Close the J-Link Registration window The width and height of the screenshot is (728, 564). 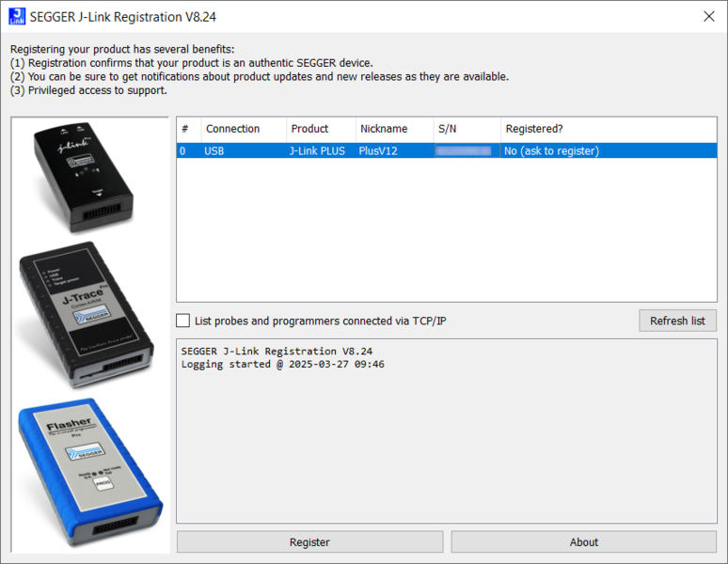[707, 16]
